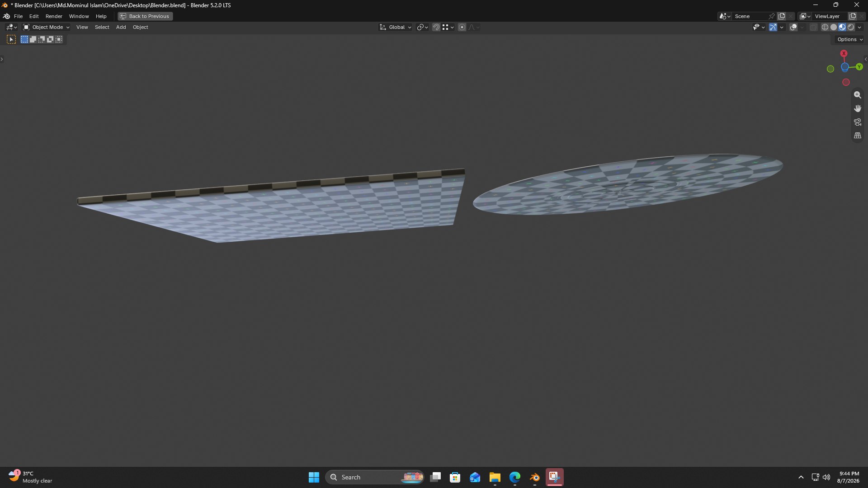The height and width of the screenshot is (488, 868).
Task: Open the Window menu
Action: [79, 16]
